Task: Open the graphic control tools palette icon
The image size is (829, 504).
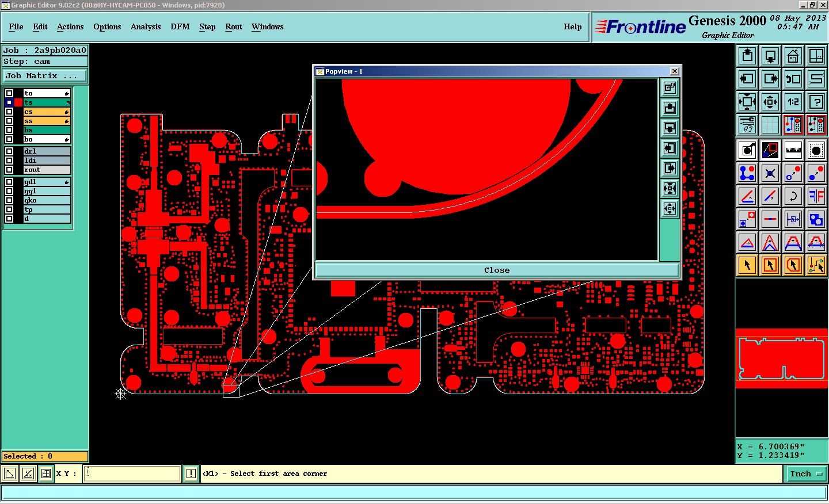Action: (747, 125)
